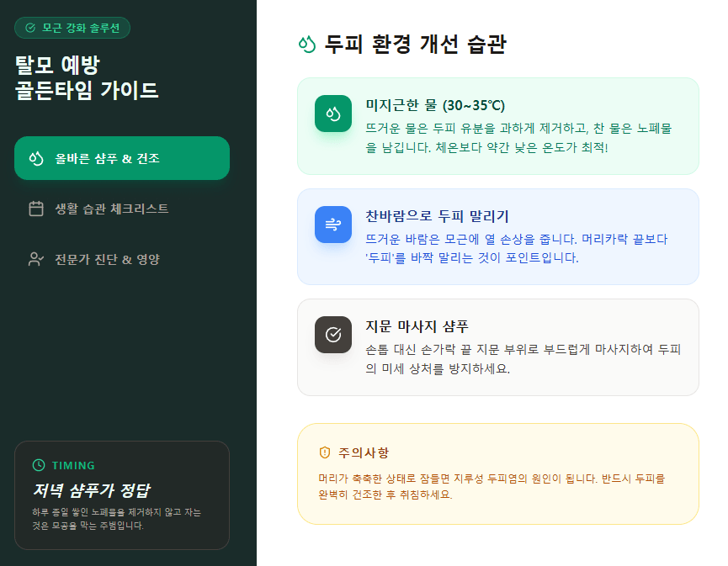The height and width of the screenshot is (566, 728).
Task: Select the green water drop icon on 미지근한 물 card
Action: tap(333, 113)
